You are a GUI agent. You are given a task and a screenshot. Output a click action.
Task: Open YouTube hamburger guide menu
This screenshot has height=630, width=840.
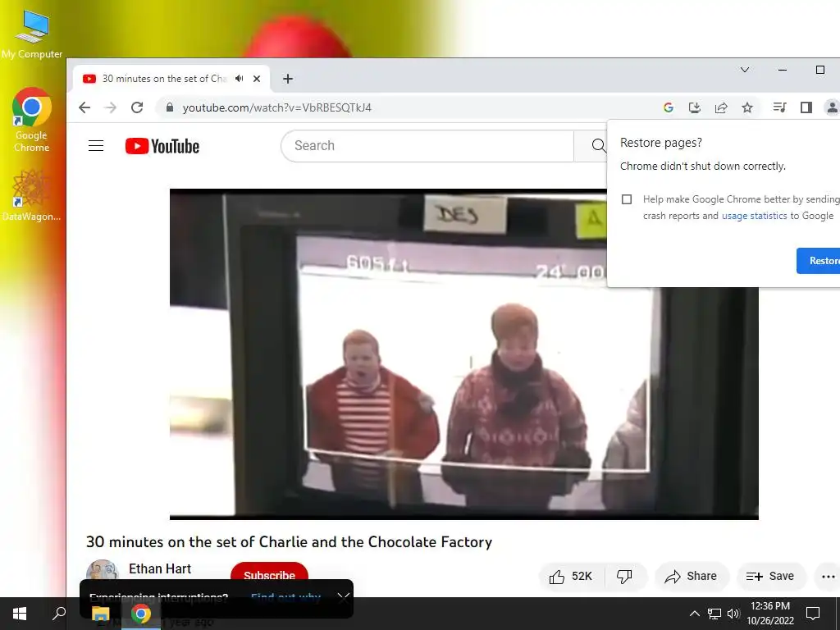click(x=96, y=146)
